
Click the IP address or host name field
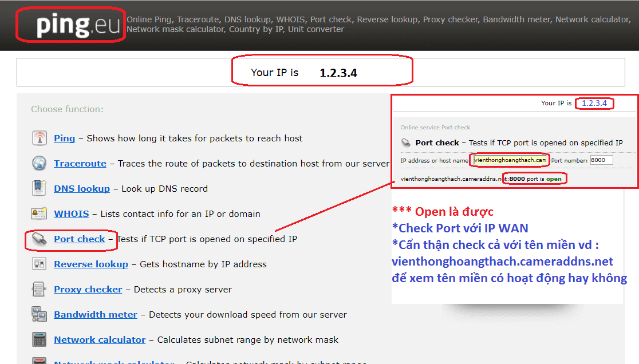[x=510, y=160]
